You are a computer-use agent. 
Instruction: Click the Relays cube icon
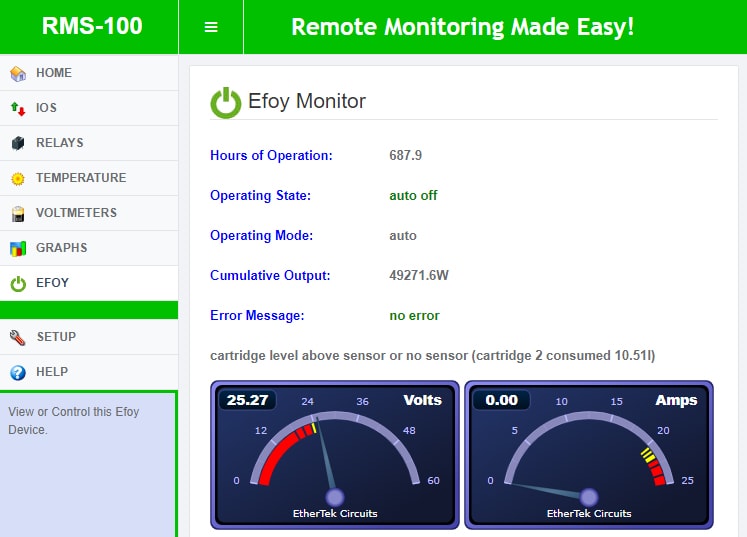click(18, 143)
